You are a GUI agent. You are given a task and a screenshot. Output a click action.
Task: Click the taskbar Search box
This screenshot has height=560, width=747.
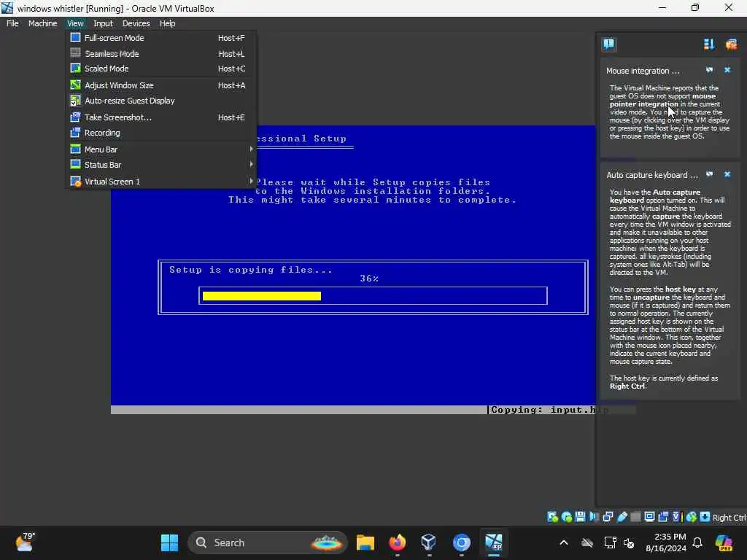pos(268,542)
